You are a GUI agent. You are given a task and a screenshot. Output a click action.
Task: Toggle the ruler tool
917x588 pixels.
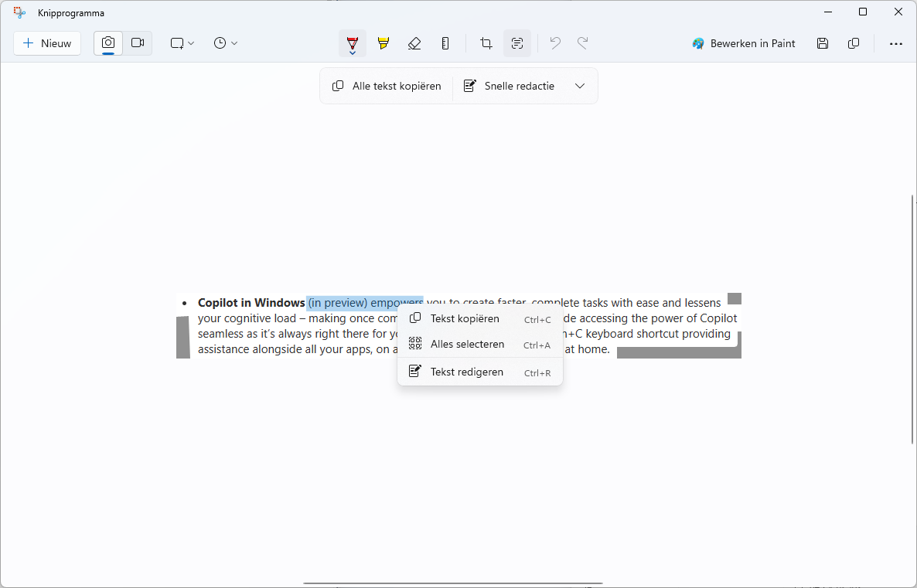click(x=445, y=43)
